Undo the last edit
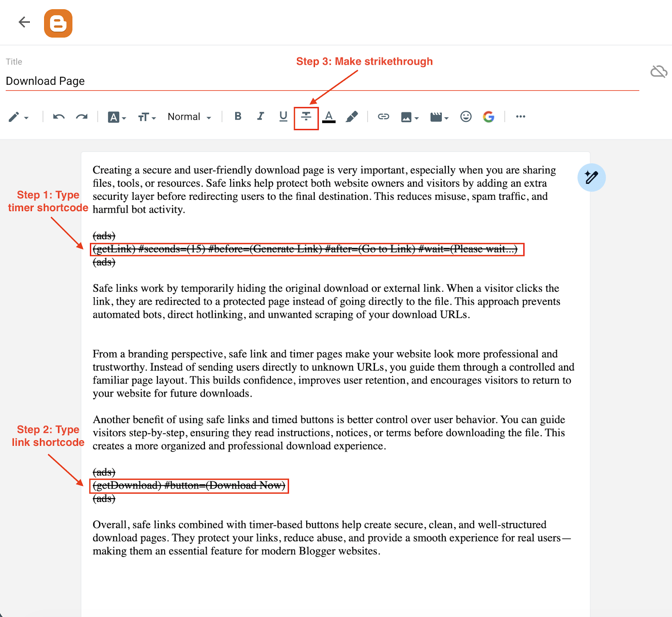This screenshot has height=617, width=672. pos(59,117)
